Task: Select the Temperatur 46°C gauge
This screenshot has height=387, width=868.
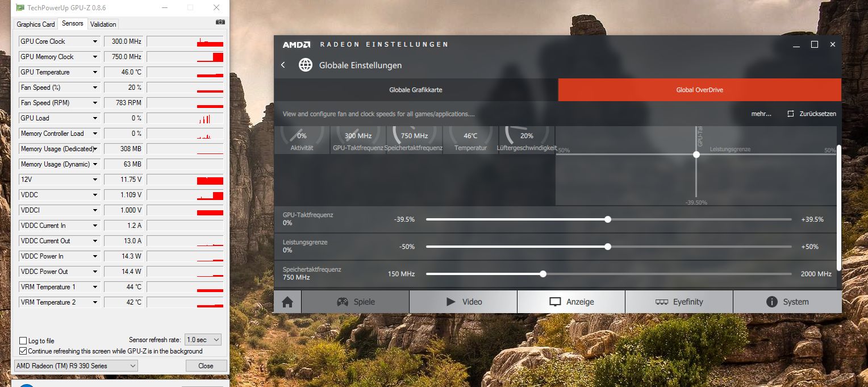Action: point(470,140)
